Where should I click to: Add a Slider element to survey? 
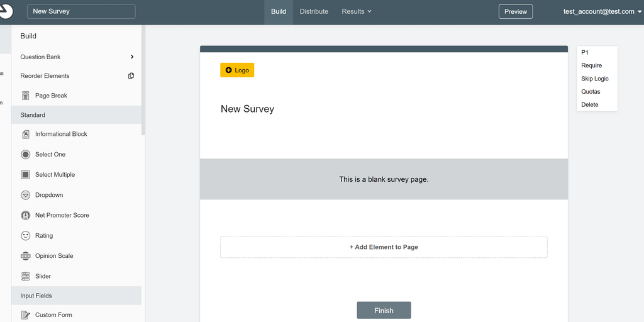coord(43,276)
